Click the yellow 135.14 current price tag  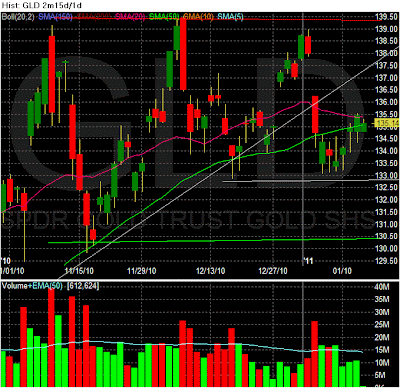(387, 124)
